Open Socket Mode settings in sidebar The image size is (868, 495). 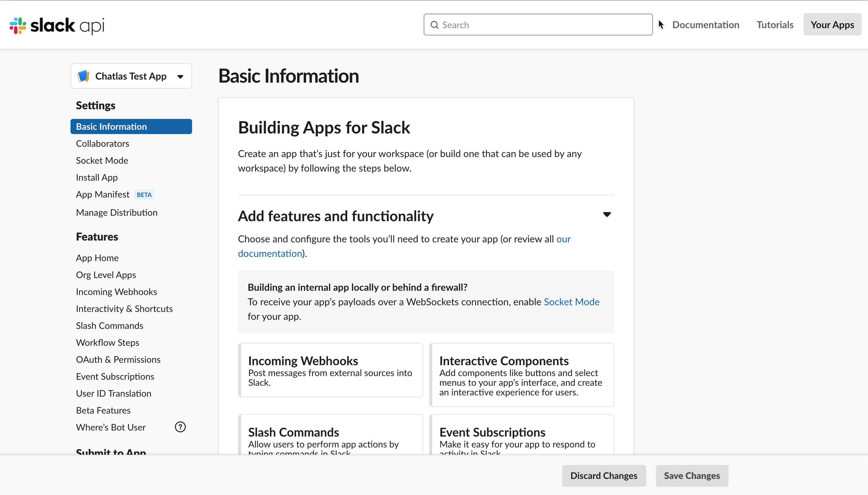coord(102,160)
